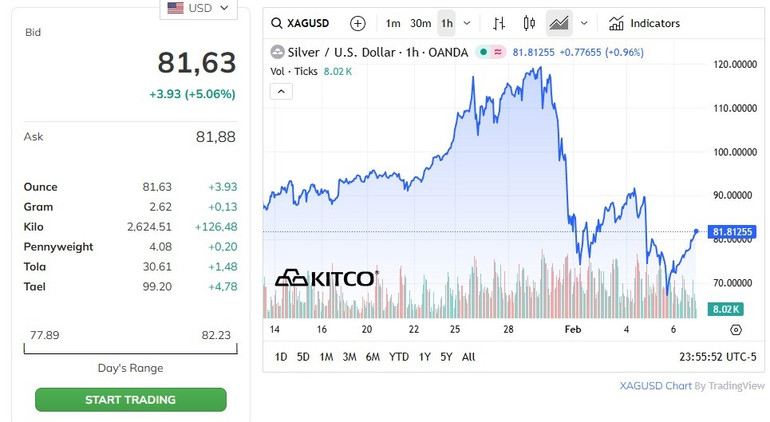Click the Kitco logo on chart
The height and width of the screenshot is (422, 770).
tap(327, 278)
